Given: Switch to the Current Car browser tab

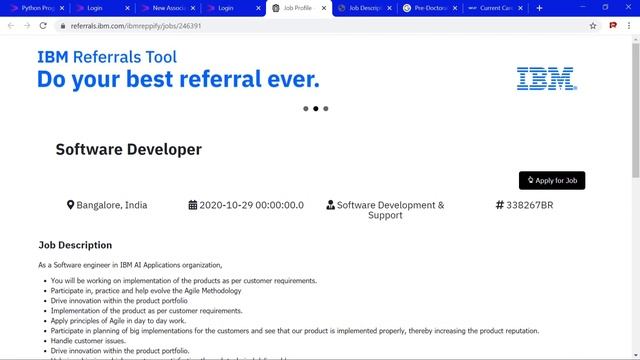Looking at the screenshot, I should 495,8.
